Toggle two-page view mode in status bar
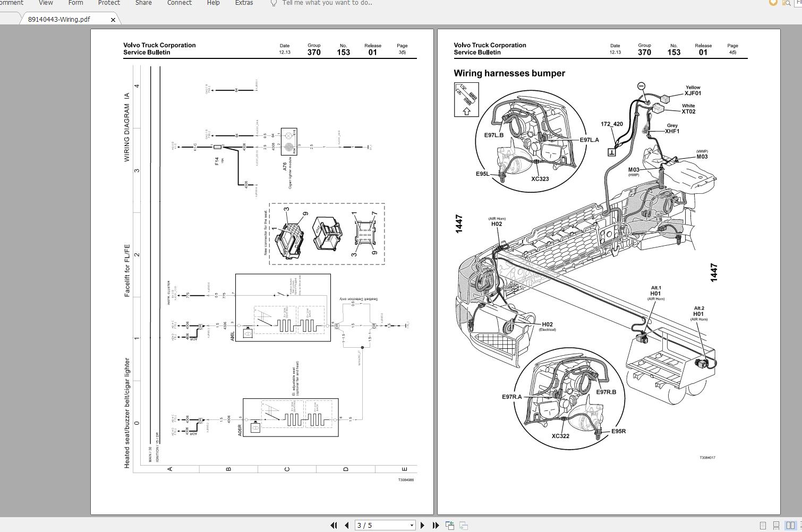Viewport: 802px width, 532px height. pyautogui.click(x=790, y=525)
